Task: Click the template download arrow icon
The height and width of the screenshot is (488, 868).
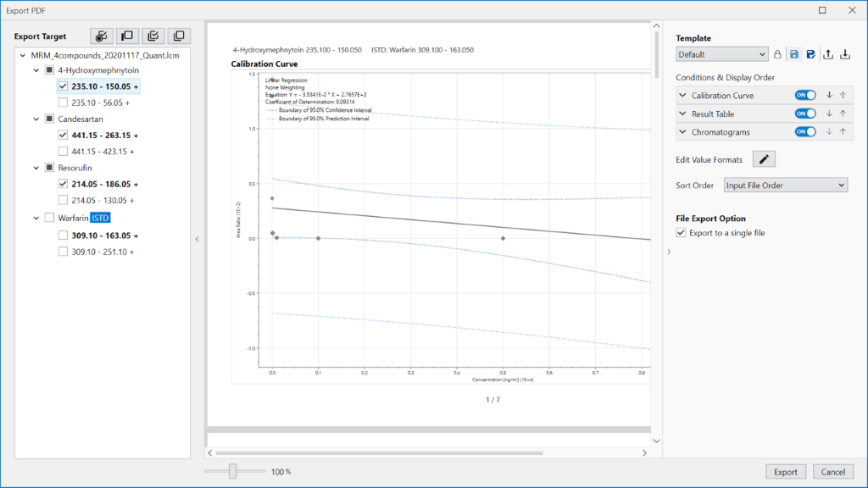Action: (x=845, y=54)
